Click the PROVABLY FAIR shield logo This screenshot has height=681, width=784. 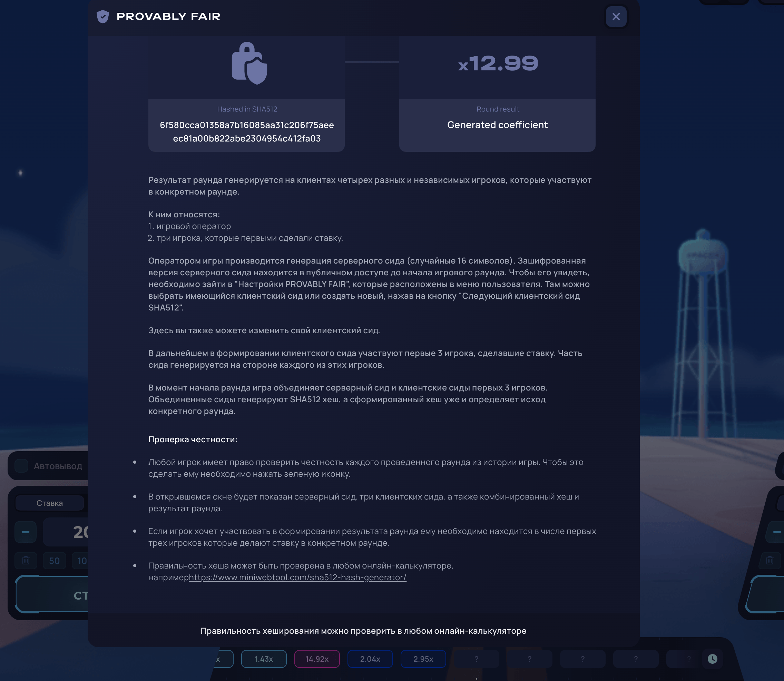coord(102,16)
